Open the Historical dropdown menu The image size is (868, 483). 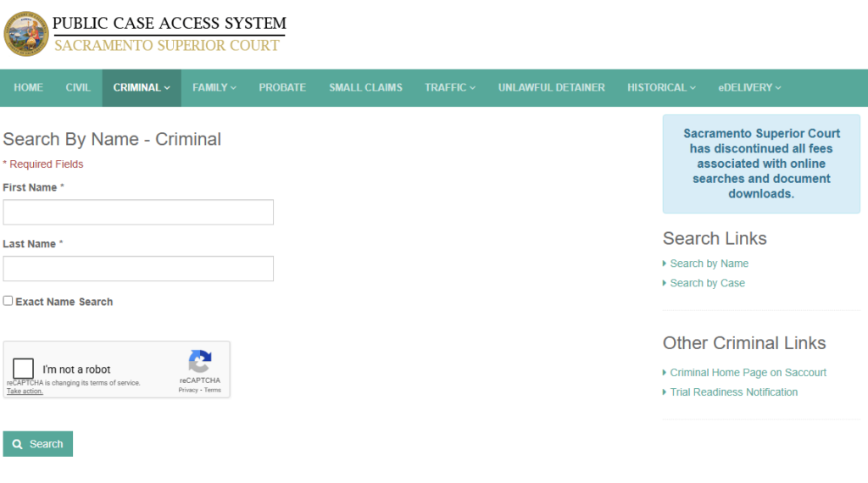(661, 87)
